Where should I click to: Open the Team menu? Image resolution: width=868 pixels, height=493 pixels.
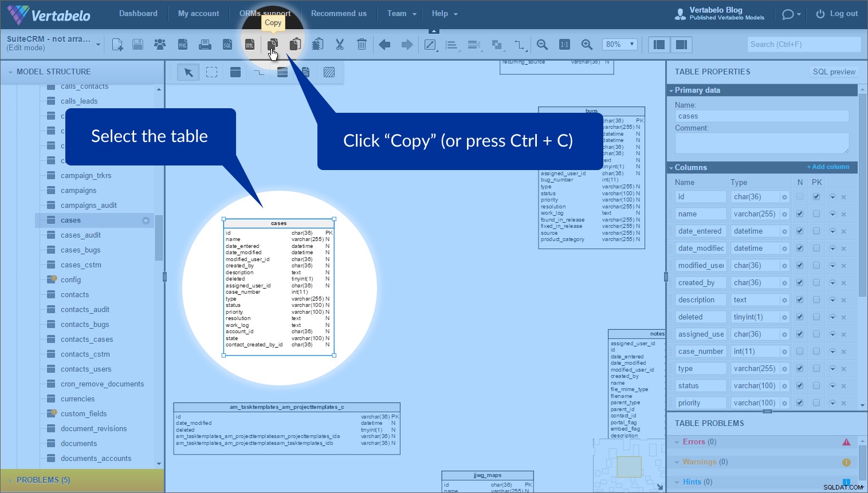402,14
